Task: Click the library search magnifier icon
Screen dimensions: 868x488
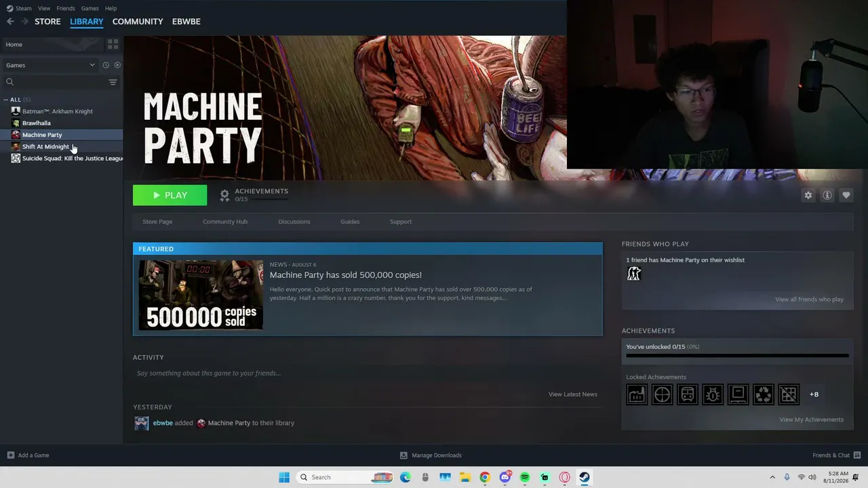Action: pos(9,82)
